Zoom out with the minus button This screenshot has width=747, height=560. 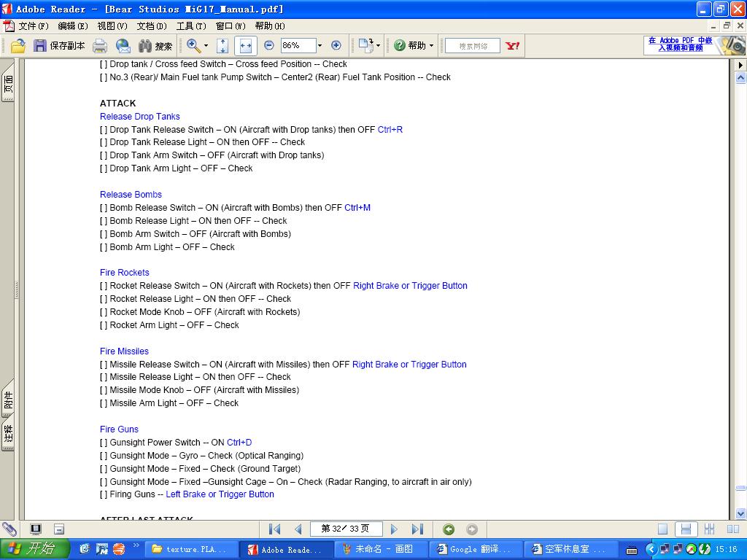point(268,45)
